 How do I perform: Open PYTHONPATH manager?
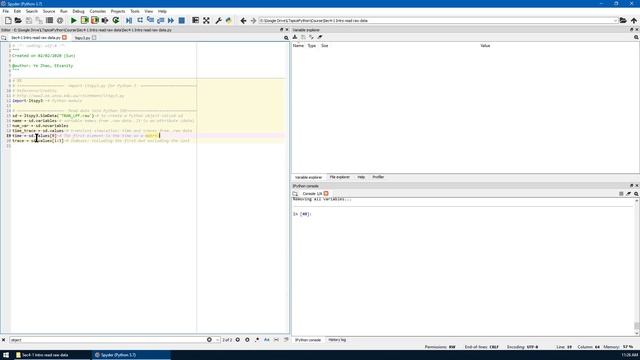coord(229,20)
